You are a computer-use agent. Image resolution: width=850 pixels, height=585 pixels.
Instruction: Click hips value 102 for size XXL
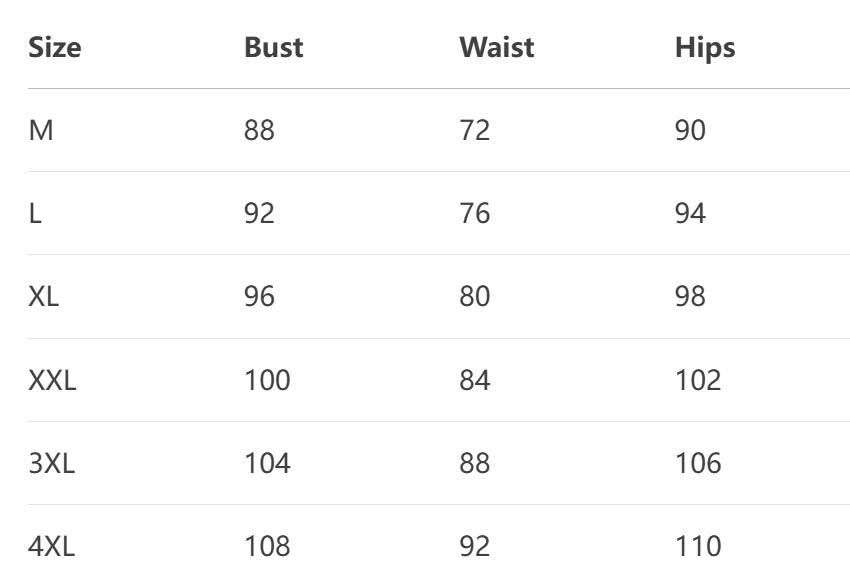pyautogui.click(x=697, y=380)
